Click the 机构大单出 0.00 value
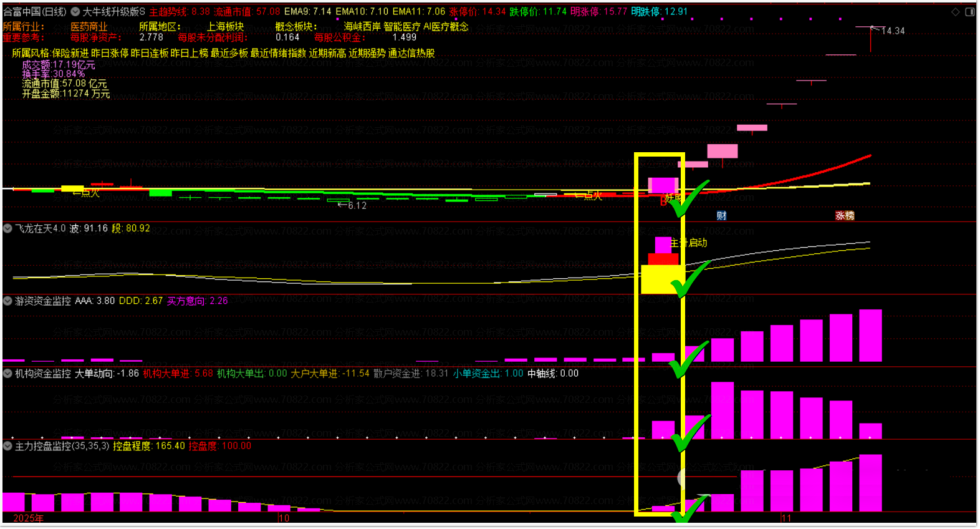Viewport: 980px width, 529px height. click(252, 373)
